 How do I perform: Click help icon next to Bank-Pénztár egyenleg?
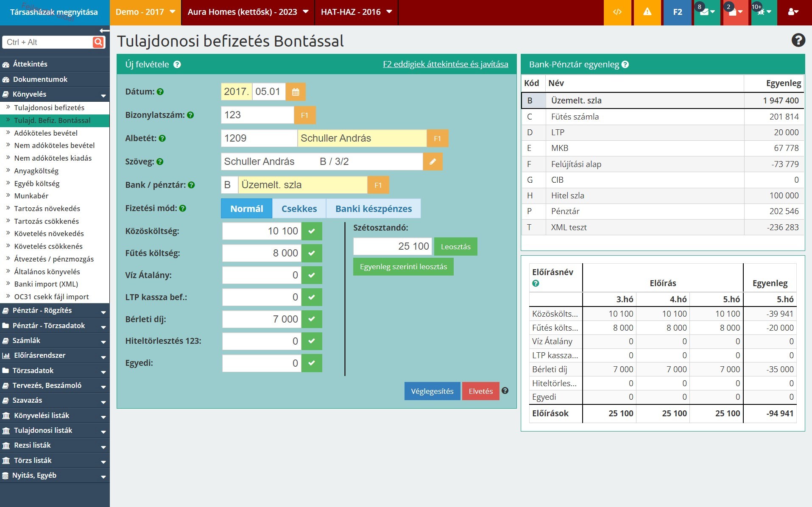pyautogui.click(x=625, y=65)
